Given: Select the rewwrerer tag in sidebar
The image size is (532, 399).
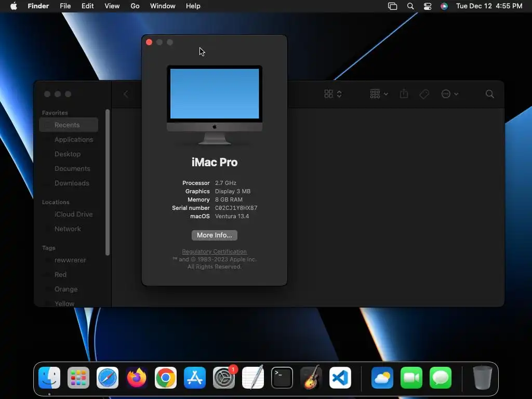Looking at the screenshot, I should [x=69, y=260].
